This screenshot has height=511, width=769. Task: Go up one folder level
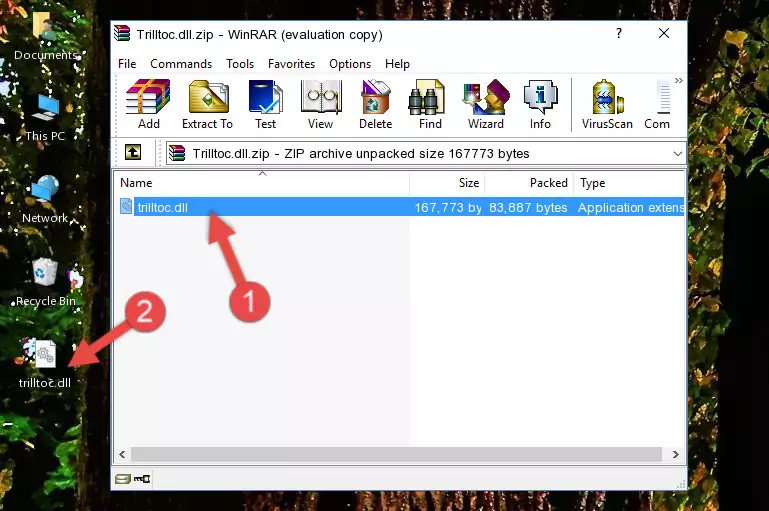133,153
